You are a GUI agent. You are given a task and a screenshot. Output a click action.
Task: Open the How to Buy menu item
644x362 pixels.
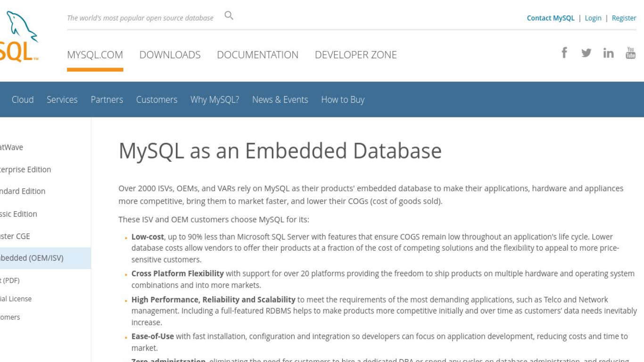coord(343,99)
